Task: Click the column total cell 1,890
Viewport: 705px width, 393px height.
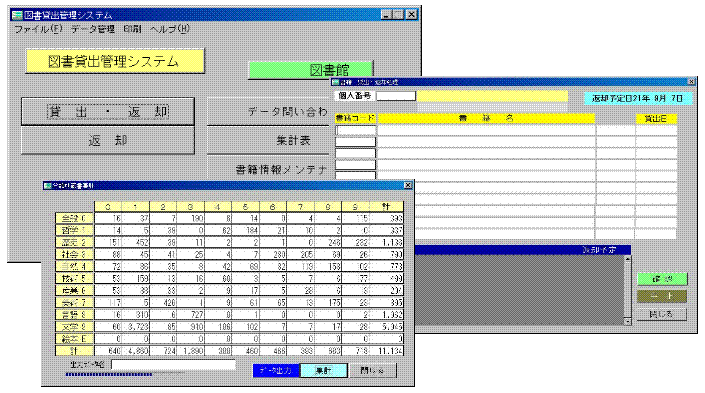Action: [191, 351]
